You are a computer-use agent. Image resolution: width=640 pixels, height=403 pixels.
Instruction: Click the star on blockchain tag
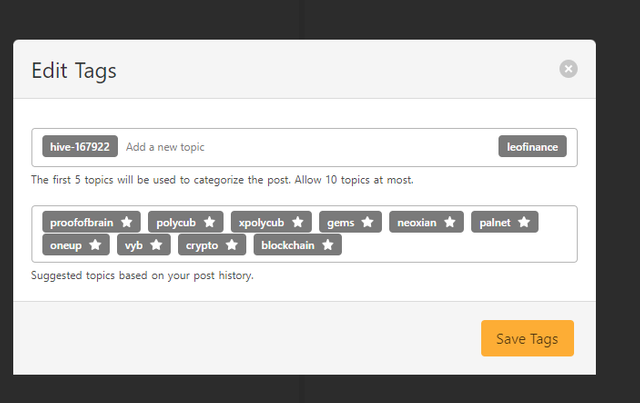[x=328, y=245]
